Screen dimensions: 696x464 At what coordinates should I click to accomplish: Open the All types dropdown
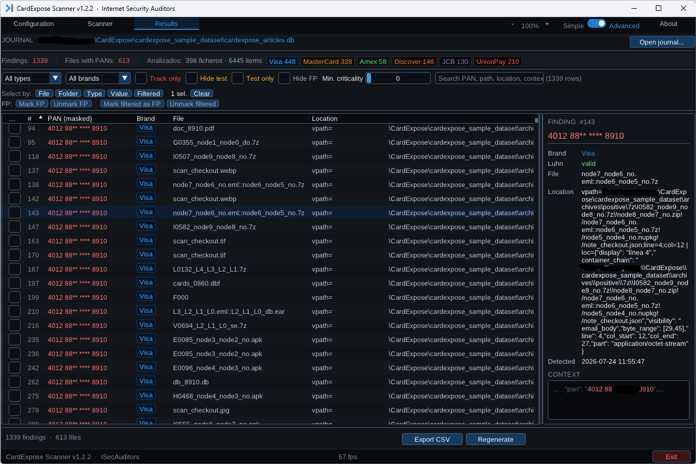(x=31, y=79)
